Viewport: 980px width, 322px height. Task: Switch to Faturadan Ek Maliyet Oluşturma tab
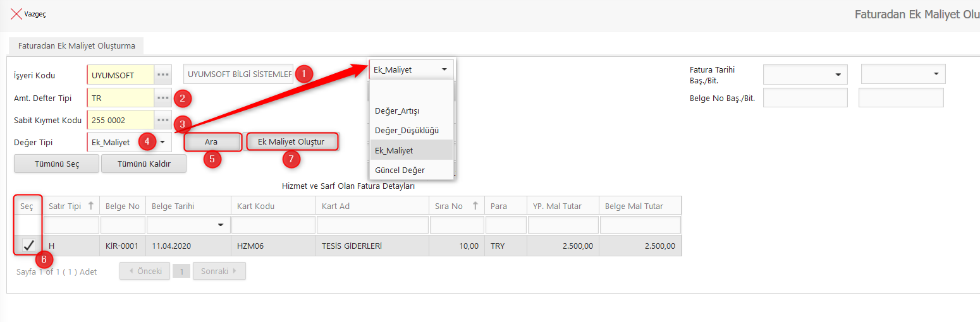tap(77, 46)
